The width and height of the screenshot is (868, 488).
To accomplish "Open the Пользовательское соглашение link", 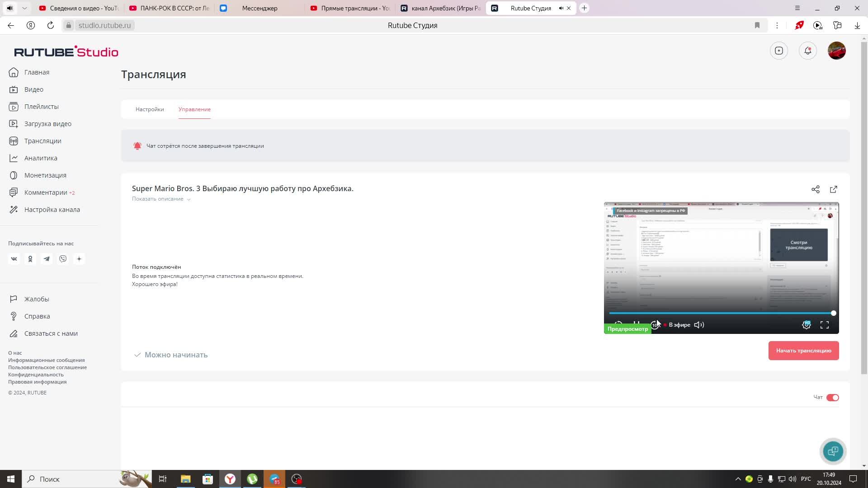I will coord(47,367).
